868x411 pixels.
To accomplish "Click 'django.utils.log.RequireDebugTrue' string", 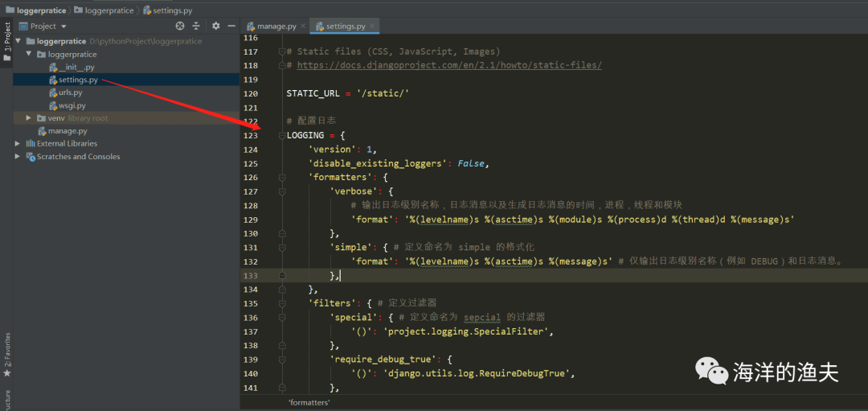I will 478,374.
